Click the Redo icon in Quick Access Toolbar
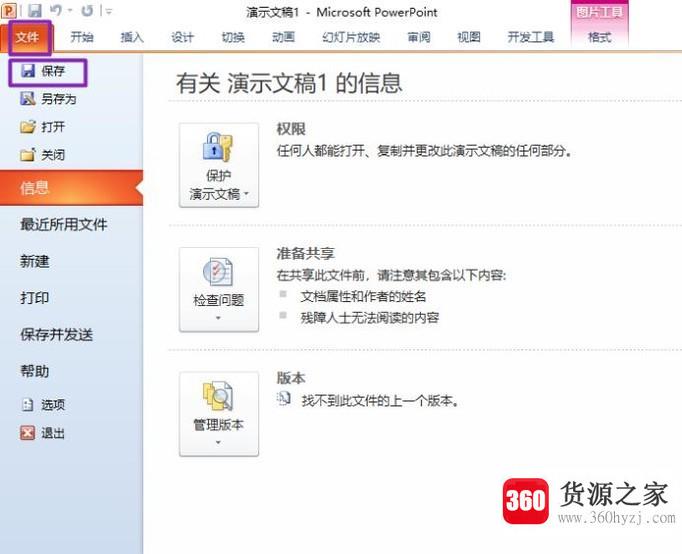Image resolution: width=682 pixels, height=554 pixels. click(x=87, y=10)
